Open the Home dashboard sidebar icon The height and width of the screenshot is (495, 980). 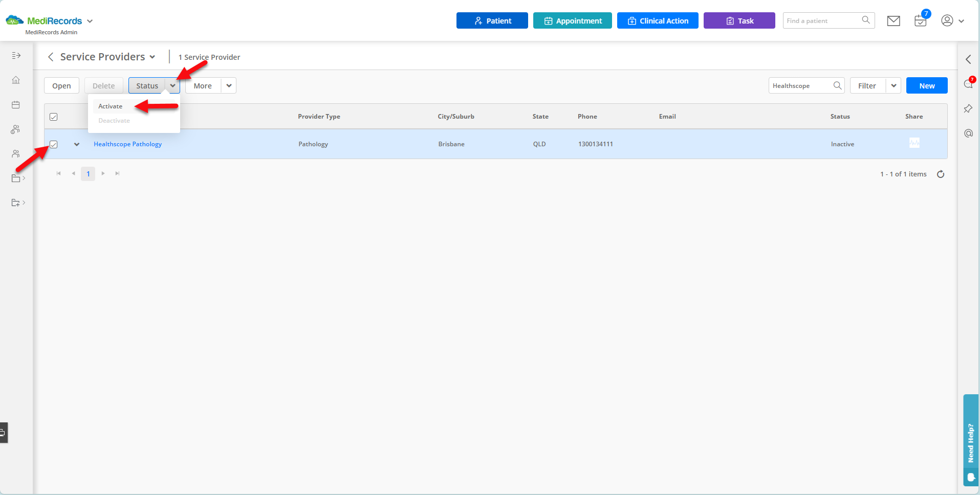[x=16, y=80]
